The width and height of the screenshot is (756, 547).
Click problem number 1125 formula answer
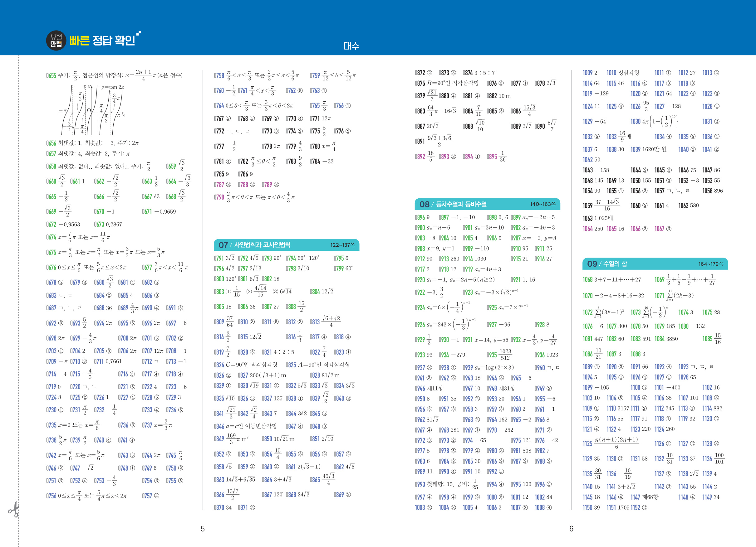point(616,443)
